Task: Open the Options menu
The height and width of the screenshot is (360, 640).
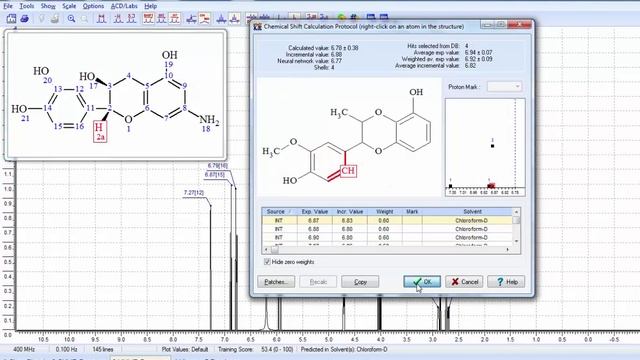Action: (93, 6)
